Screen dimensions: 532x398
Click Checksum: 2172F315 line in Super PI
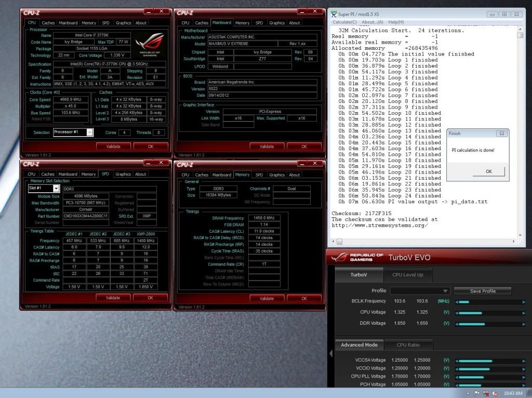pyautogui.click(x=362, y=214)
